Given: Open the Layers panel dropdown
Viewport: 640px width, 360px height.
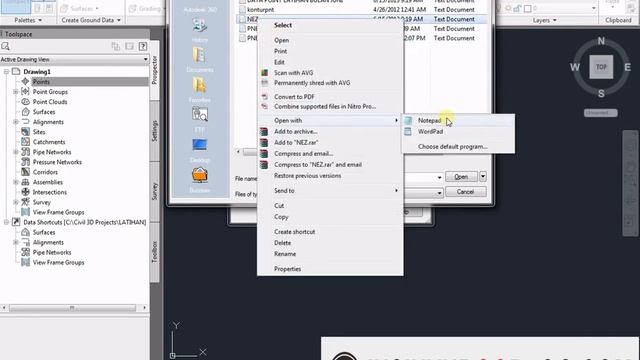Looking at the screenshot, I should (x=544, y=20).
